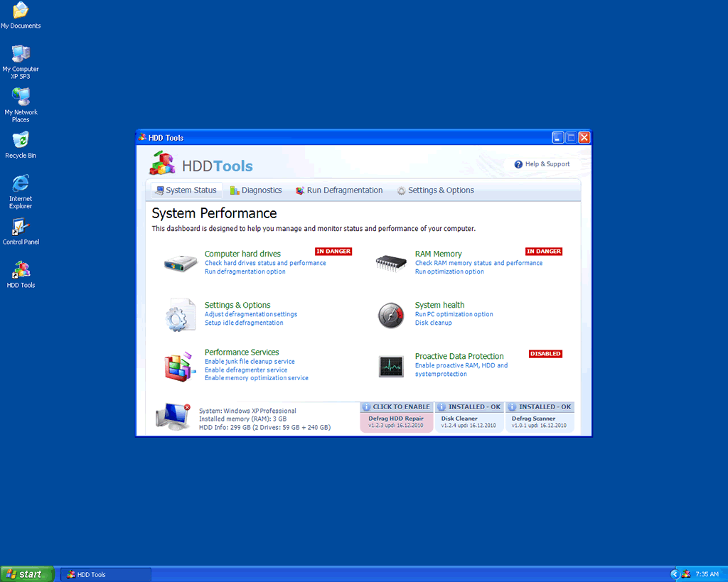Click the colorful blocks Performance Services icon
Viewport: 728px width, 582px height.
tap(179, 365)
